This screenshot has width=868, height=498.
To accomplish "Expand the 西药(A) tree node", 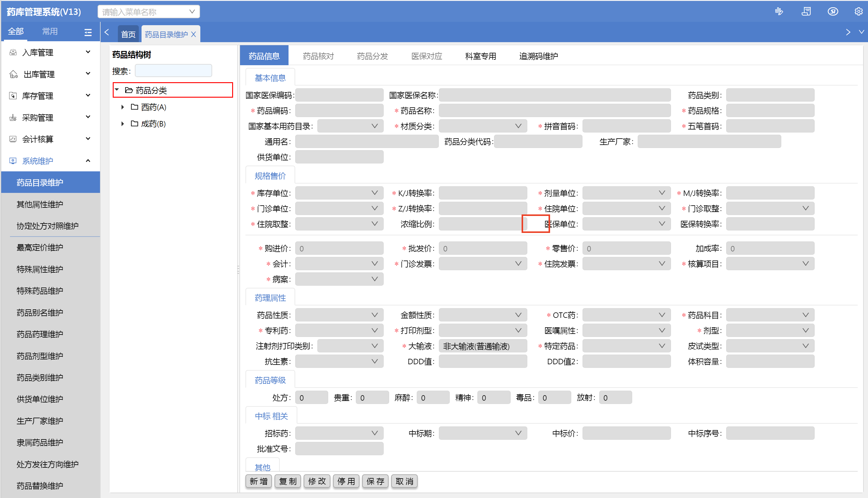I will point(123,107).
